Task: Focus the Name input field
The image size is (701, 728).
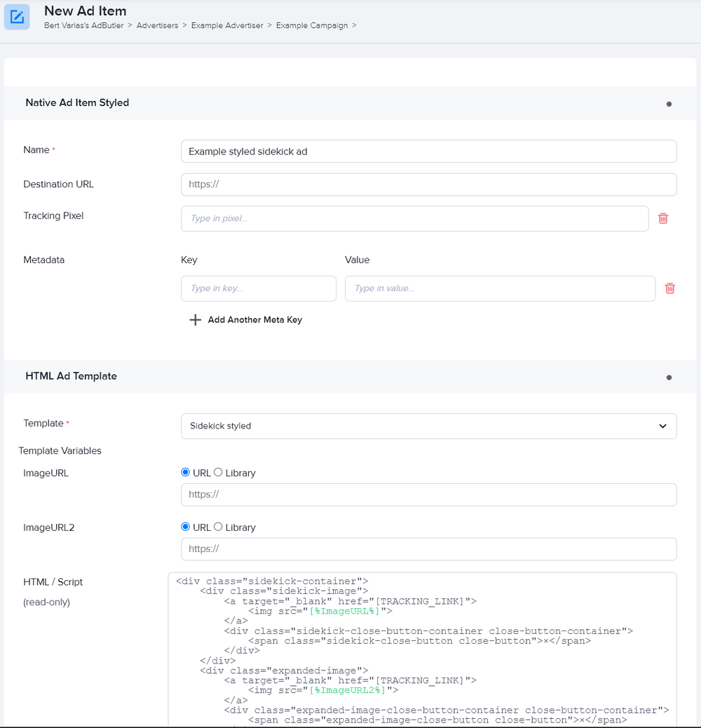Action: (x=429, y=151)
